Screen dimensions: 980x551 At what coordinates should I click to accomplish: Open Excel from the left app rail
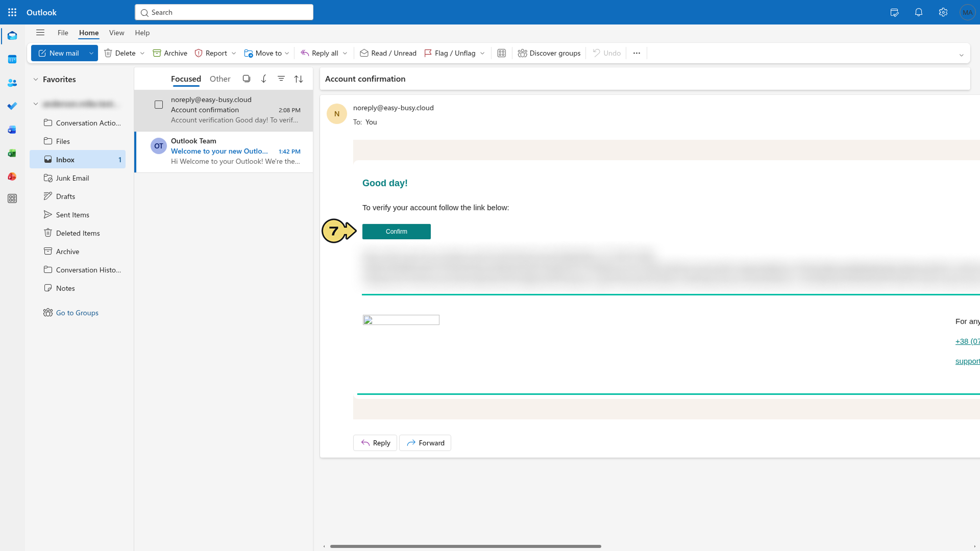[12, 153]
